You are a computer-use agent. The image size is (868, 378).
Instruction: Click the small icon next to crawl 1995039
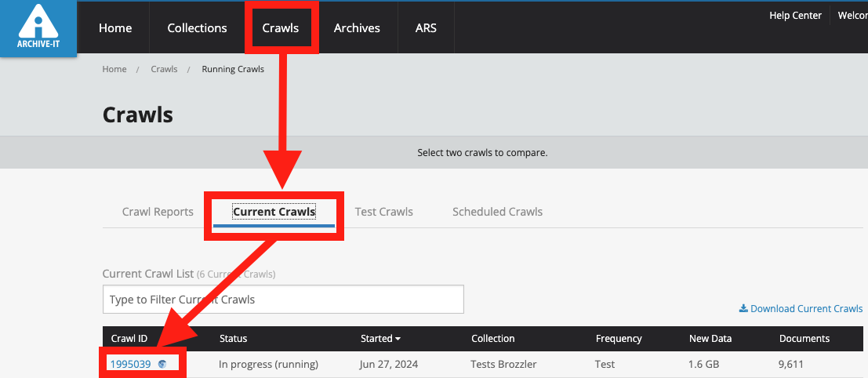[162, 364]
